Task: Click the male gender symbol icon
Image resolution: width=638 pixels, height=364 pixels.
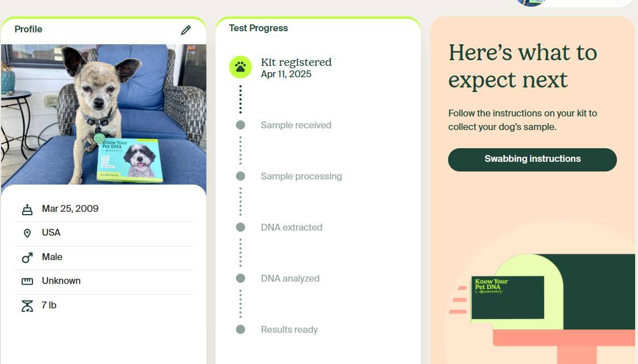Action: tap(27, 257)
